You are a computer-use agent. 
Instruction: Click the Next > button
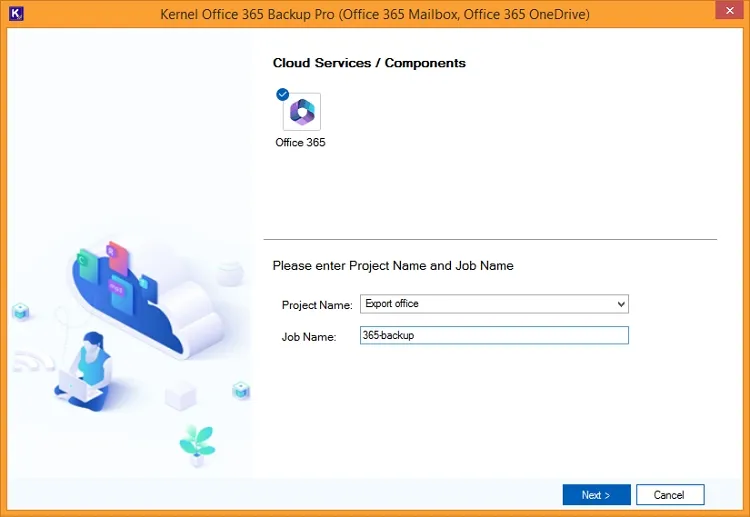pyautogui.click(x=596, y=495)
